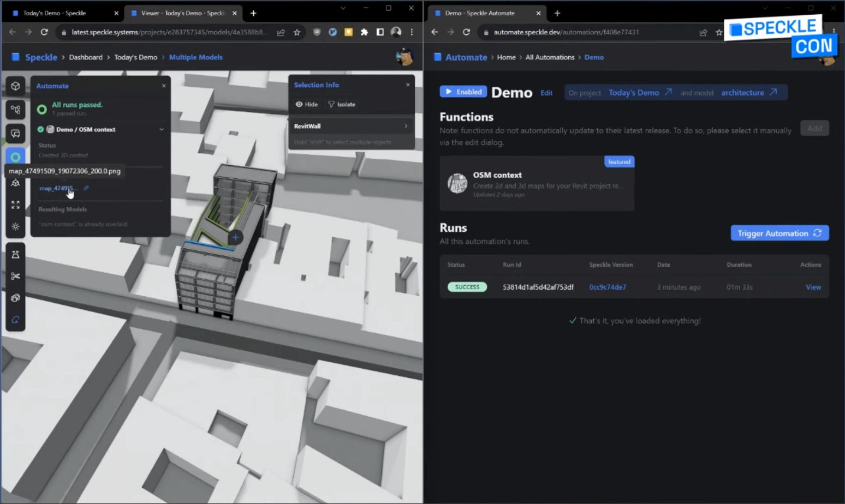
Task: Open the scene explorer tree icon
Action: point(15,110)
